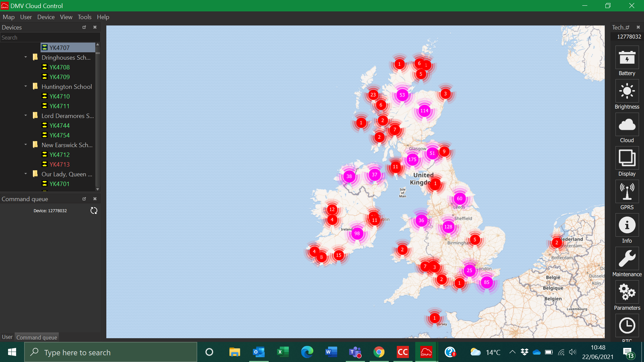Viewport: 644px width, 362px height.
Task: Collapse the New Earswick School folder
Action: click(26, 145)
